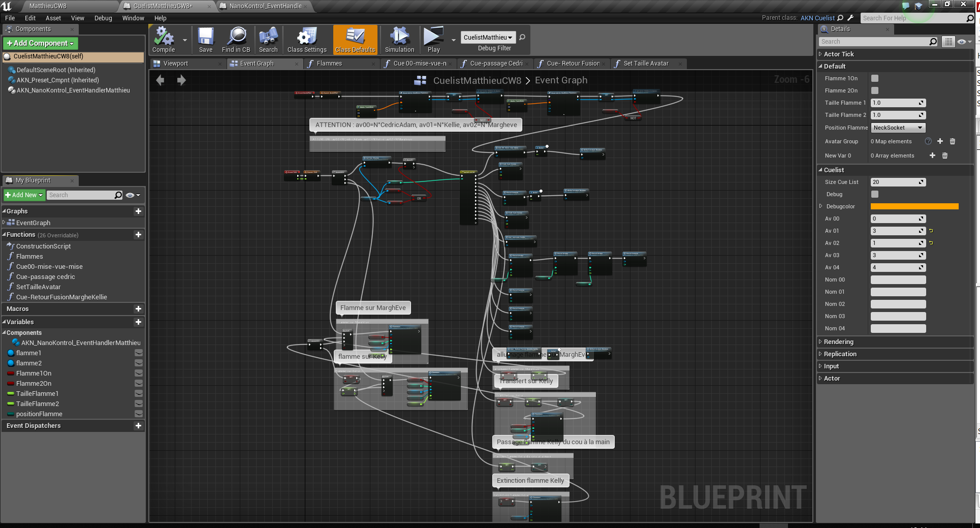Open Add Component dropdown
The image size is (980, 528).
click(x=40, y=43)
